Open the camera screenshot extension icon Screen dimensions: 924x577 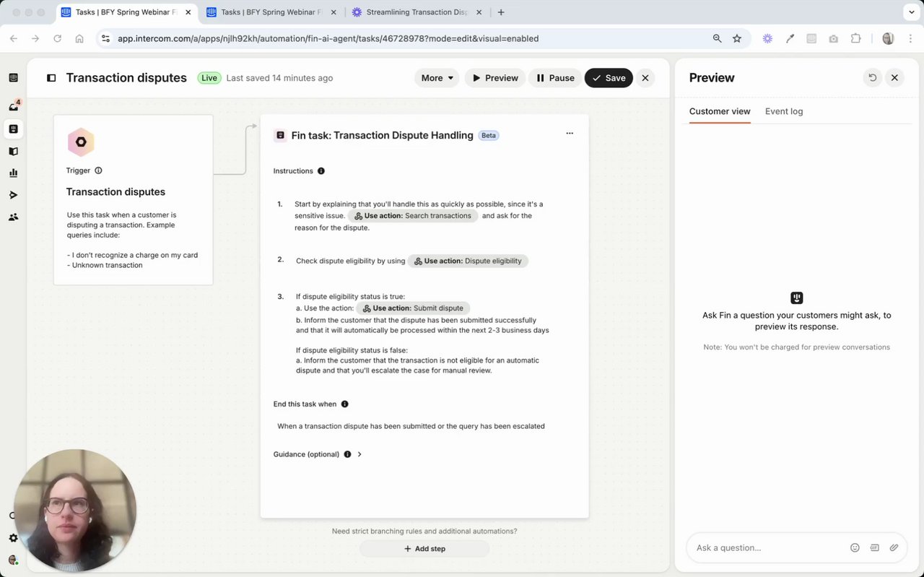(x=834, y=38)
